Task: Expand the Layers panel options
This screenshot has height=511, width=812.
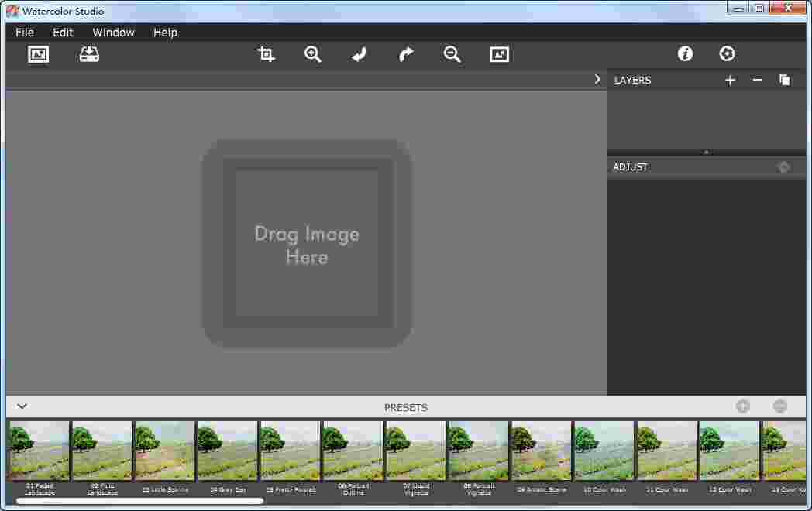Action: [706, 153]
